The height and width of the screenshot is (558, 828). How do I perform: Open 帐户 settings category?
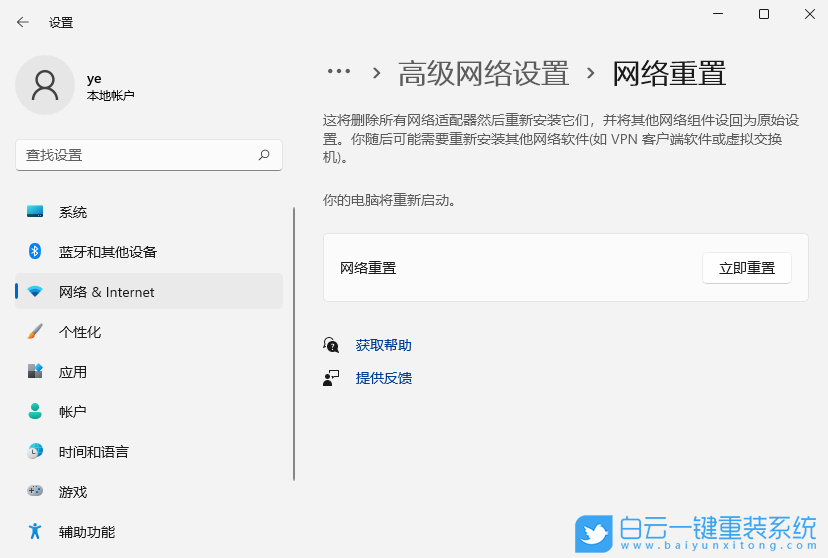(x=149, y=411)
